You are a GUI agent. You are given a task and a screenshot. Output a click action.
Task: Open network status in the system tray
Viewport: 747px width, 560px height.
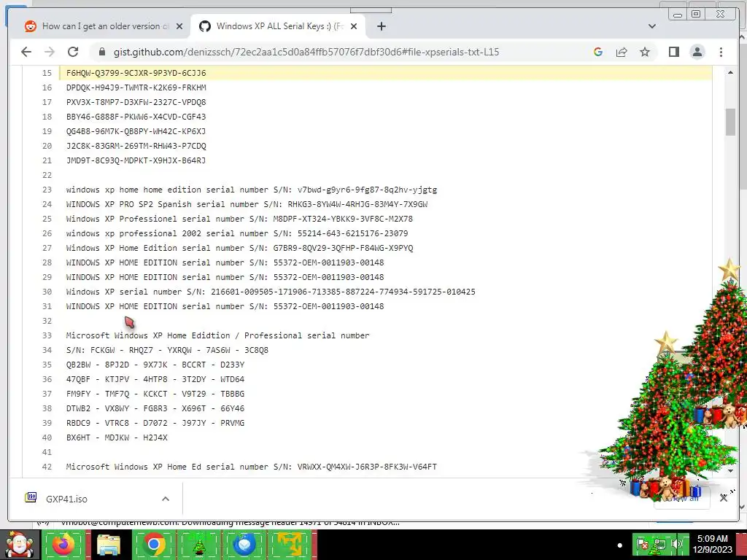659,544
